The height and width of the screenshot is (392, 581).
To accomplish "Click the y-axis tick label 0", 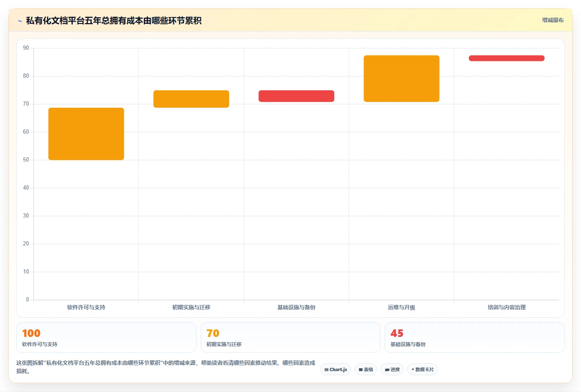I will (x=28, y=300).
